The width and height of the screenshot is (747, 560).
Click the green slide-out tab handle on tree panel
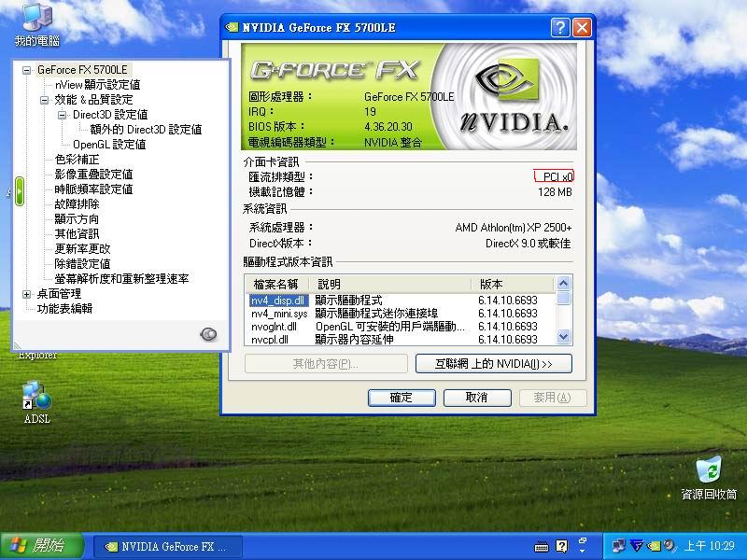(20, 191)
